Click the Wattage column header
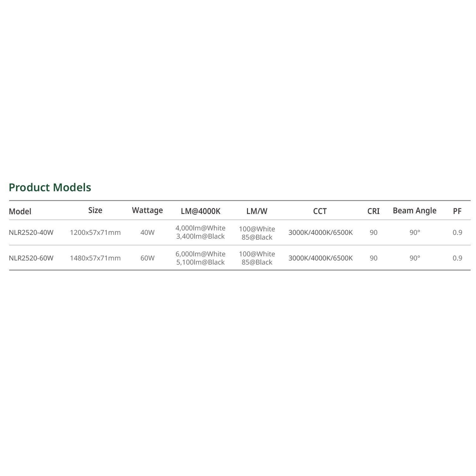The height and width of the screenshot is (476, 476). pyautogui.click(x=147, y=211)
